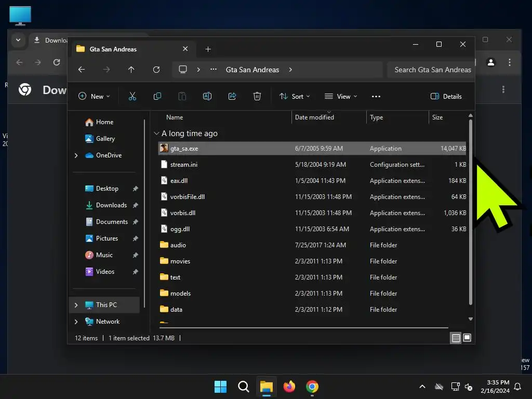Viewport: 532px width, 399px height.
Task: Add a new File Explorer tab
Action: [208, 49]
